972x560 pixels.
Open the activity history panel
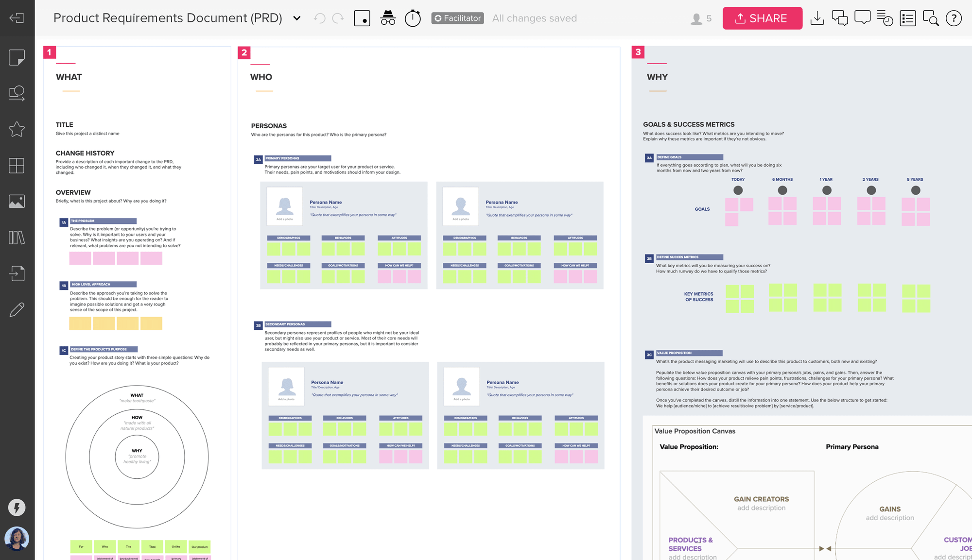[885, 18]
